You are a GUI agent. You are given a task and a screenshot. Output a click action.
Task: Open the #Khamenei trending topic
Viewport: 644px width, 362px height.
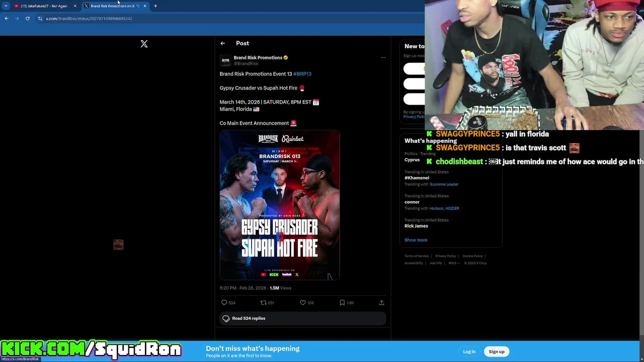point(417,178)
